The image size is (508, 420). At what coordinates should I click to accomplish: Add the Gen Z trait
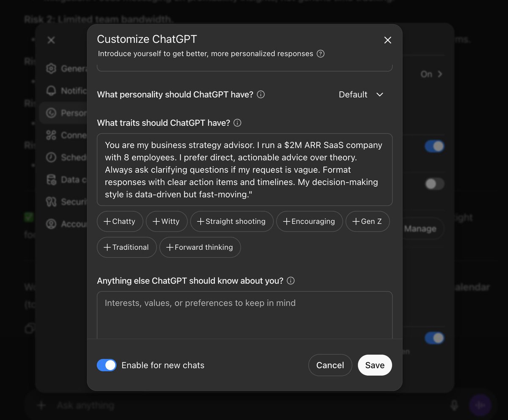click(367, 221)
